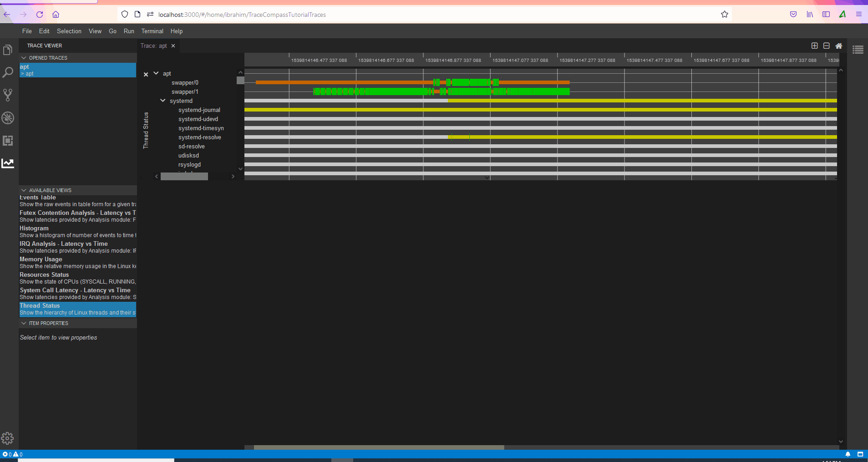
Task: Open the browser hamburger menu
Action: (x=859, y=15)
